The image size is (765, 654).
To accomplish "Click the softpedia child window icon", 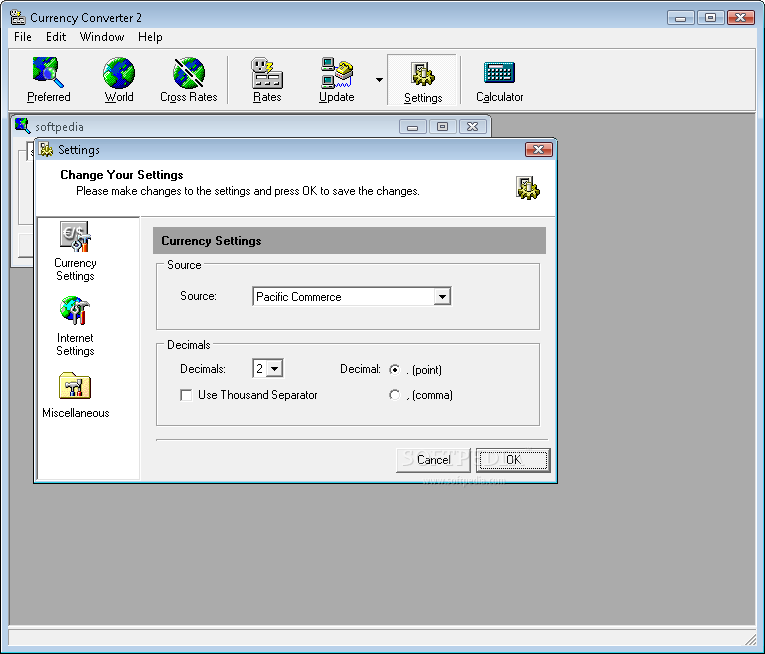I will click(22, 126).
